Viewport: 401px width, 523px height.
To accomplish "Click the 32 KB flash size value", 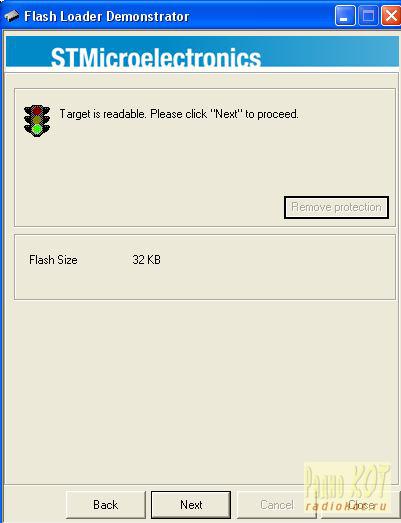I will 146,260.
